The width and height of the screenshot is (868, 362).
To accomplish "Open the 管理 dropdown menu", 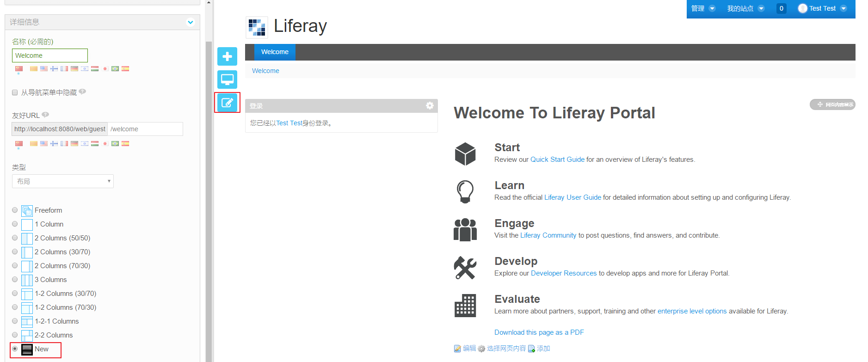I will [703, 8].
